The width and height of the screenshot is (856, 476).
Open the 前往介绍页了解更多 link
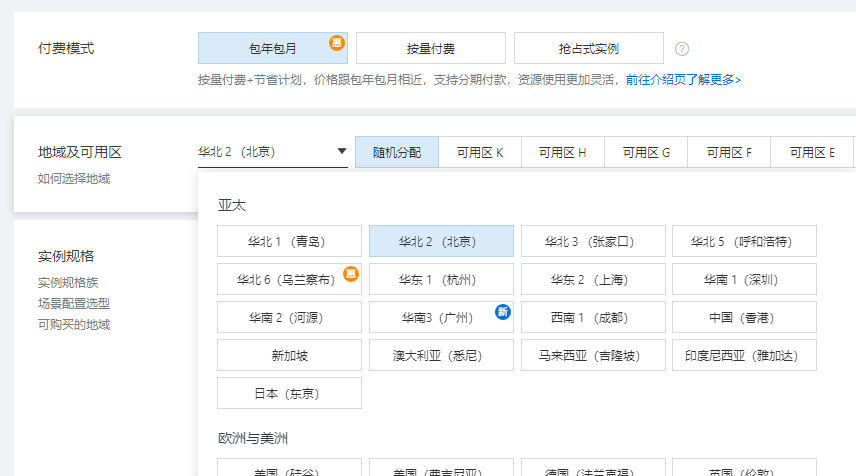(683, 80)
